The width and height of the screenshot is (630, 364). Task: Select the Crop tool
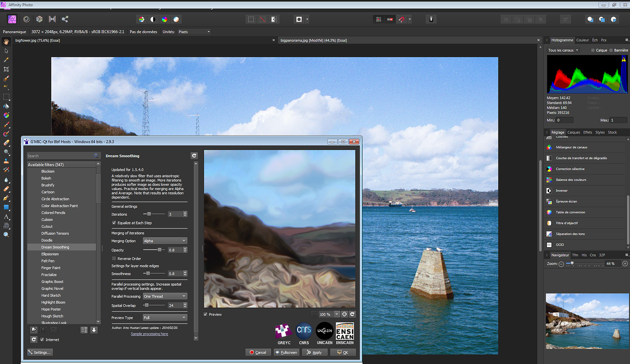(x=6, y=68)
